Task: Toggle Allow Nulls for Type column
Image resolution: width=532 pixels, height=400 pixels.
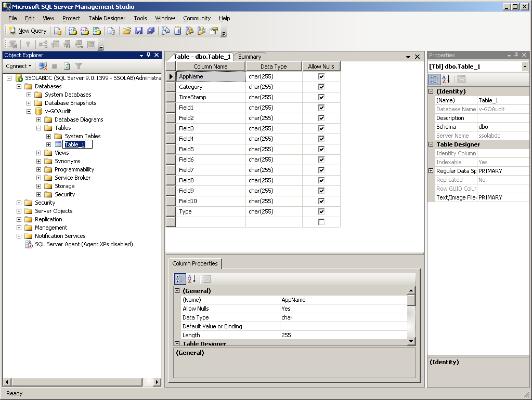Action: tap(321, 211)
